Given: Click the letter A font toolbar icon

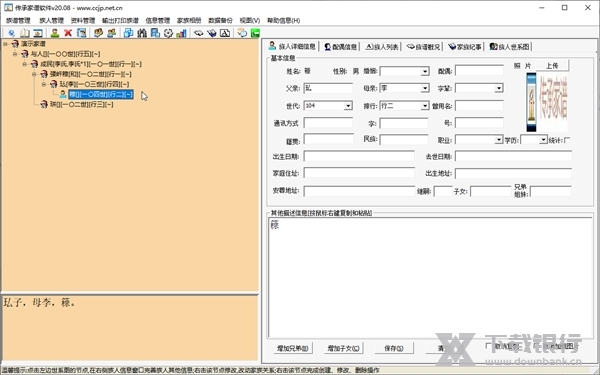Looking at the screenshot, I should tap(225, 33).
